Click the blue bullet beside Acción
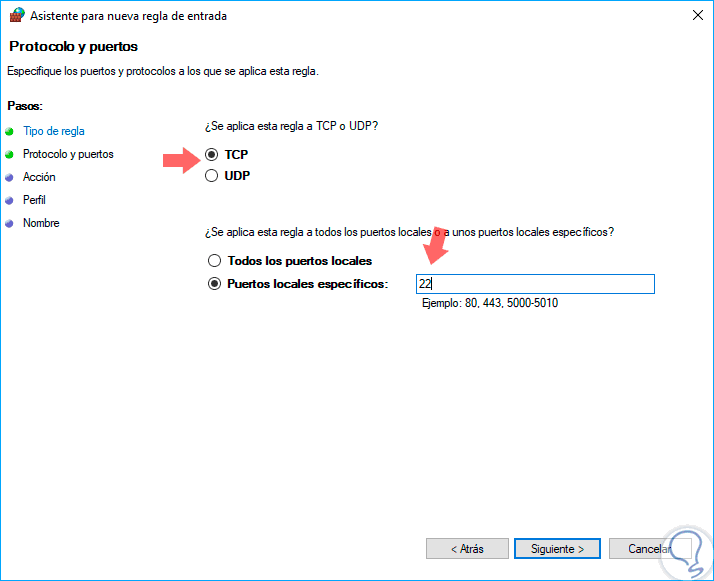 10,177
